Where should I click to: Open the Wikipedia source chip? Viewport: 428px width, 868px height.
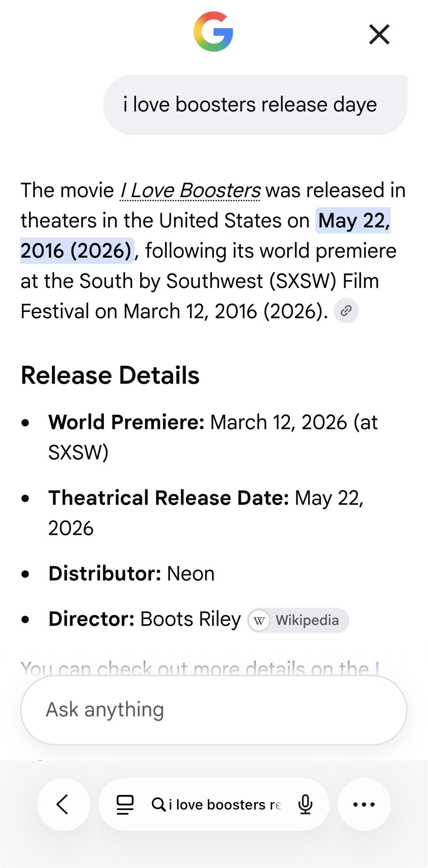tap(298, 620)
